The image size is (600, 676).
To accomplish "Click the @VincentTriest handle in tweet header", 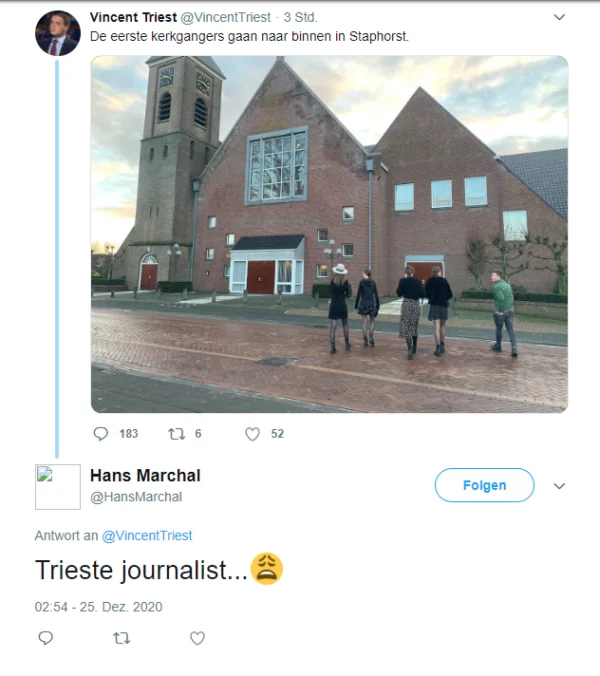I will click(225, 18).
